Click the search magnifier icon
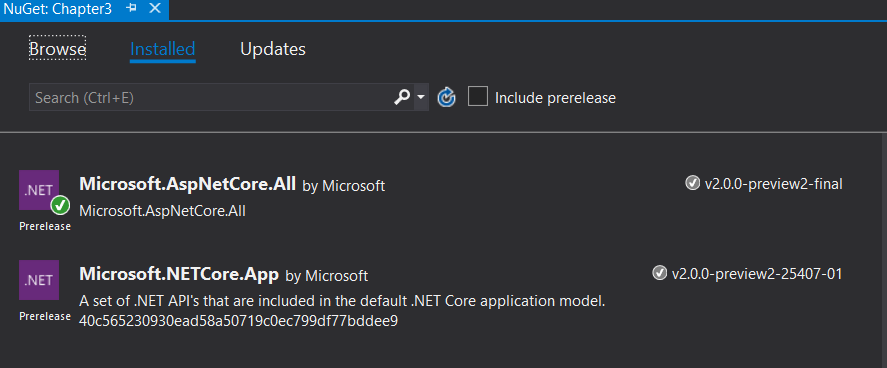 (402, 98)
